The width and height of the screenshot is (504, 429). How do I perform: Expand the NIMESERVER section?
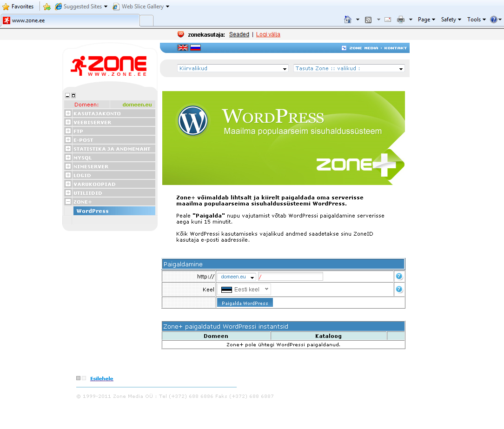click(68, 166)
